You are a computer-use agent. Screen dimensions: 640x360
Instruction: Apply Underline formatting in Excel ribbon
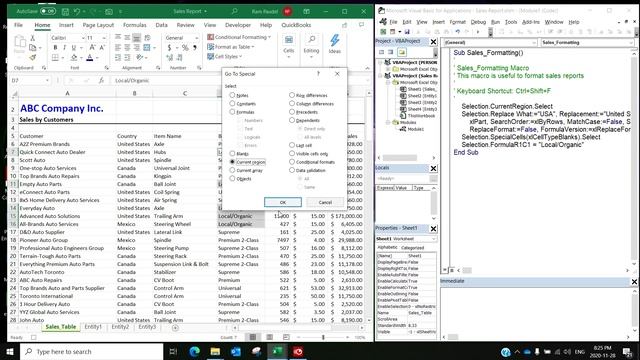(x=73, y=48)
